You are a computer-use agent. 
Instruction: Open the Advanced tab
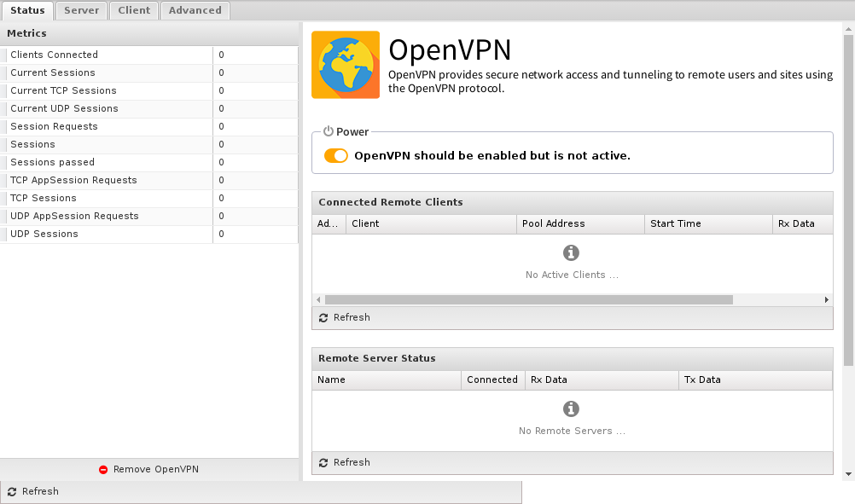[x=195, y=10]
